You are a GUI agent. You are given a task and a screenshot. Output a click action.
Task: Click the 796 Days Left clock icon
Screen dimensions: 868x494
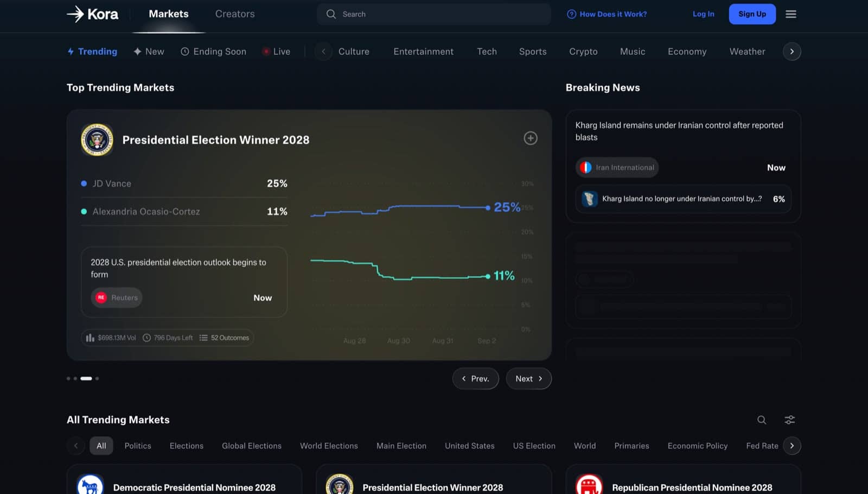tap(146, 338)
